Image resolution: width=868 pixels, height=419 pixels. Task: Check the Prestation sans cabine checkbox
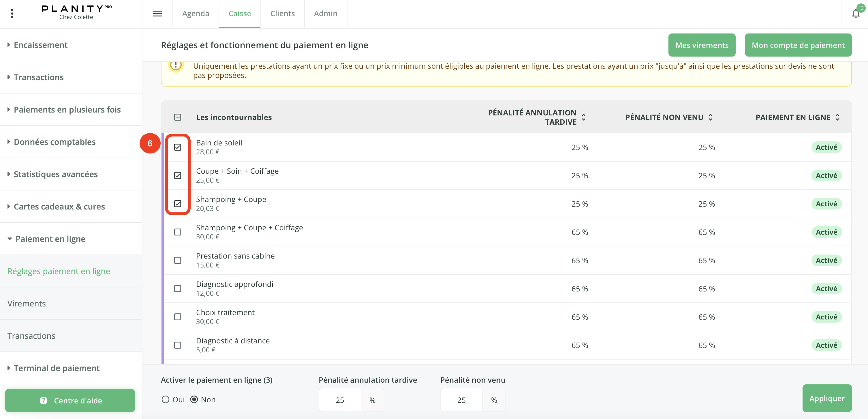click(x=178, y=260)
